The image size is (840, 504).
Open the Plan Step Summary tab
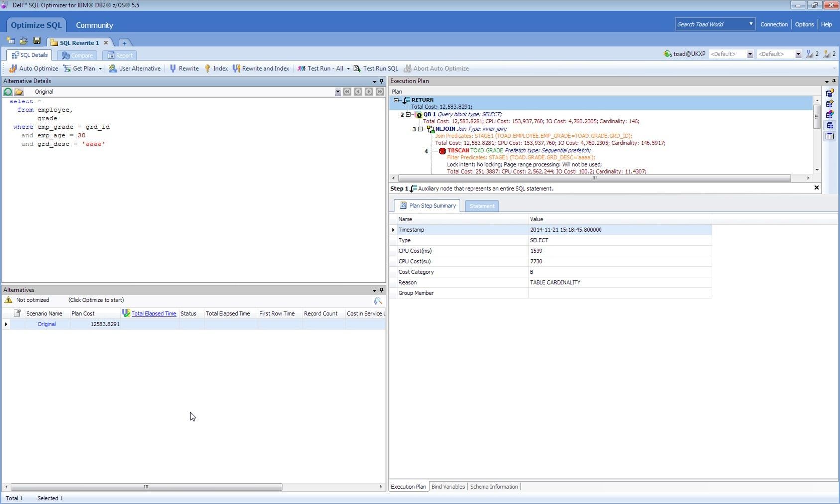pyautogui.click(x=427, y=206)
